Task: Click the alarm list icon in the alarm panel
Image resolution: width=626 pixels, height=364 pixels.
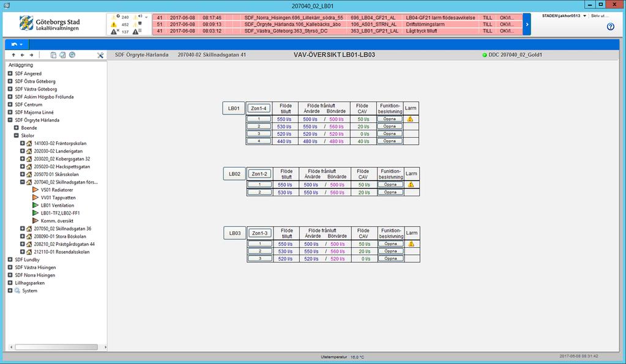Action: 136,32
